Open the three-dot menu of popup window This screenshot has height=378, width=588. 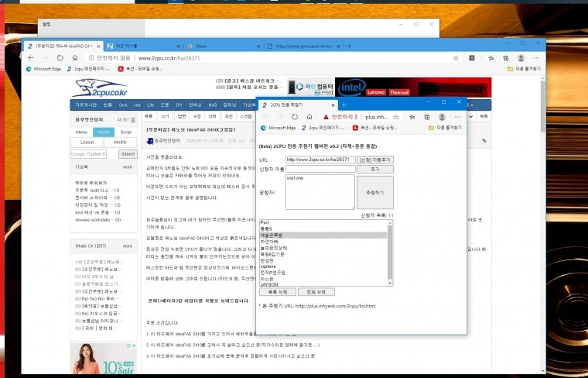pyautogui.click(x=457, y=117)
